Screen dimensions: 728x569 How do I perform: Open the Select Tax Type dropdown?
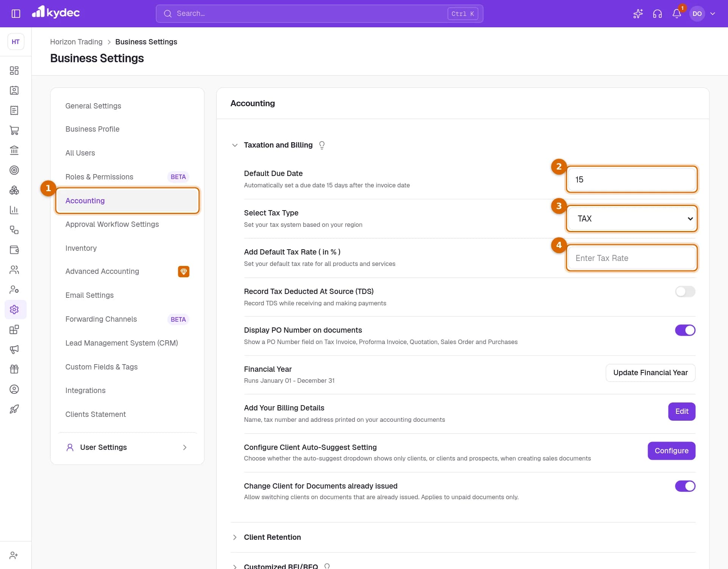tap(632, 219)
